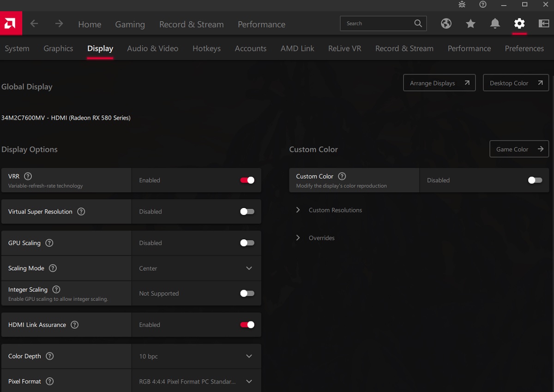Open the top Performance tab
This screenshot has height=392, width=554.
pyautogui.click(x=261, y=24)
